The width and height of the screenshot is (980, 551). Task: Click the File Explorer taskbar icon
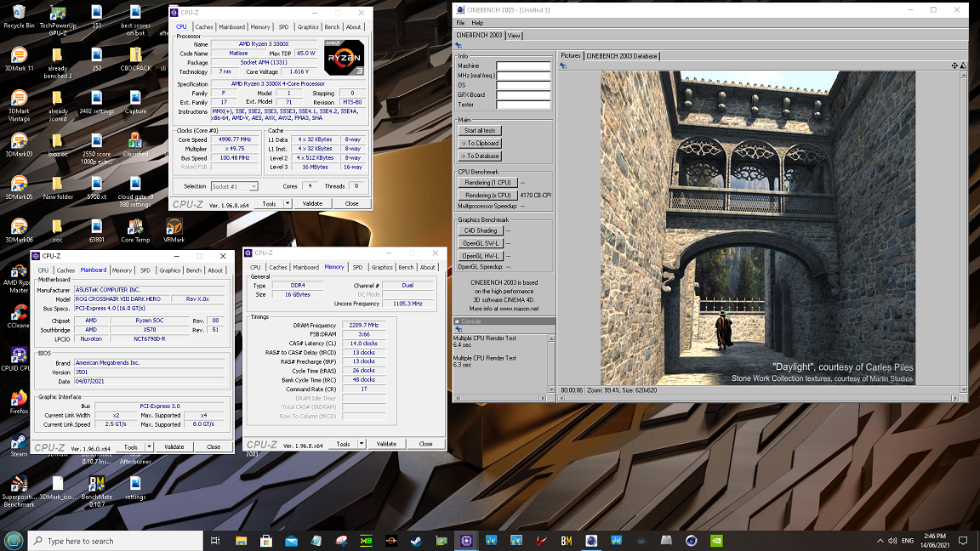click(242, 541)
